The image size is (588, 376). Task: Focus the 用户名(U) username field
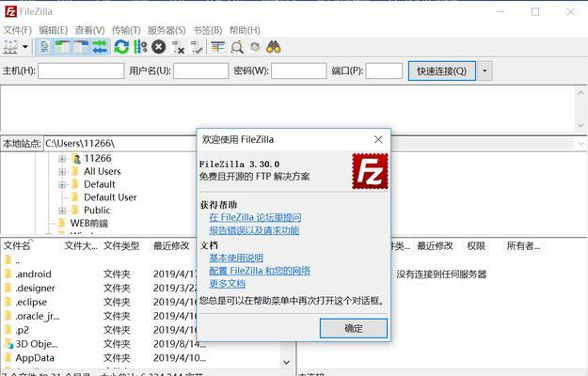[x=200, y=70]
